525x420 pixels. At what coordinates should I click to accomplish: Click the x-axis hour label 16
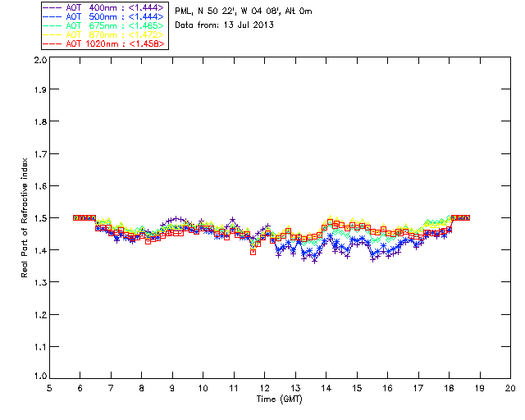(388, 388)
